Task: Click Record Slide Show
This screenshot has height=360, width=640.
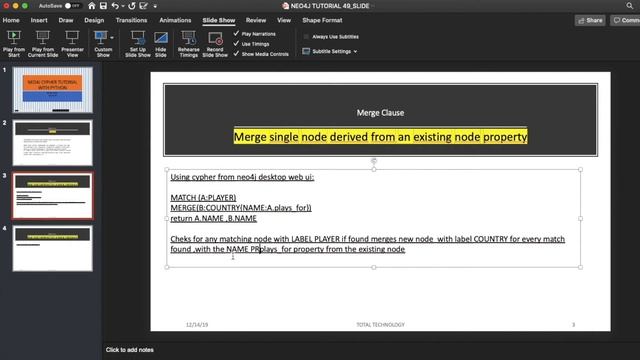Action: pos(215,44)
